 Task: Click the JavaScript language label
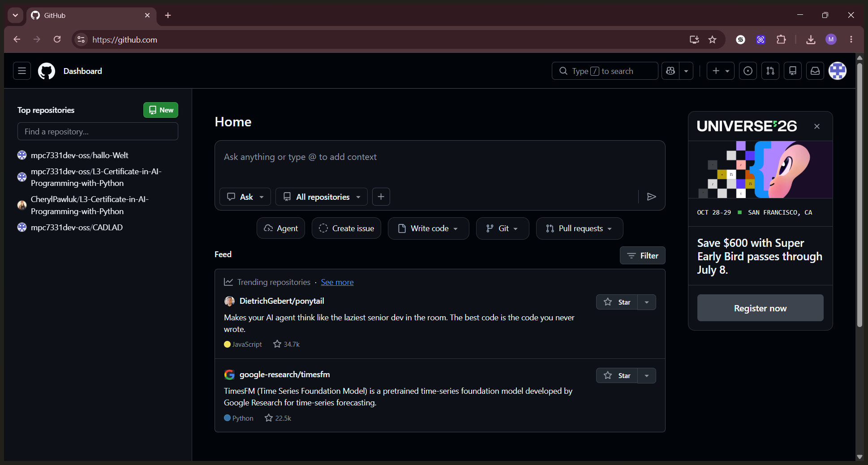[x=247, y=344]
